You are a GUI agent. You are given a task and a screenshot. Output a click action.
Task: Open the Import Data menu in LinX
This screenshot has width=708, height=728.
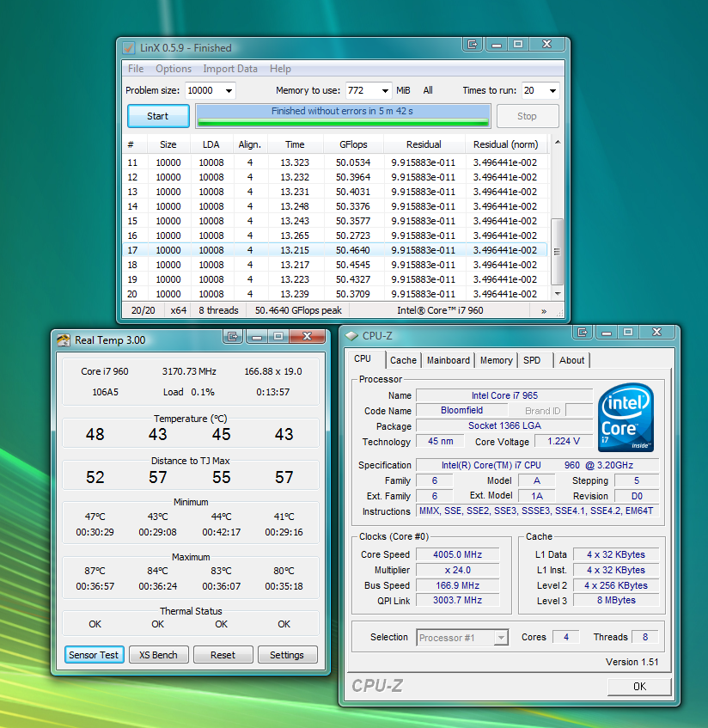tap(229, 69)
